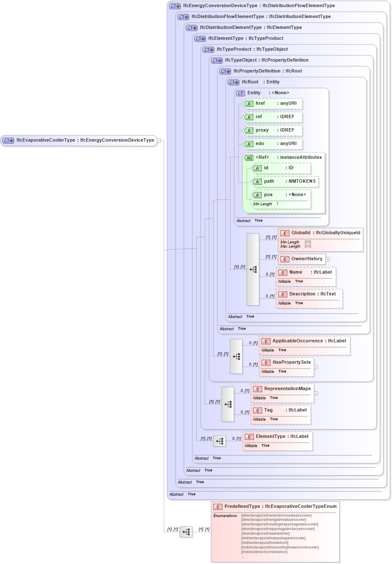Click the A icon beside the href attribute
This screenshot has width=392, height=564.
click(x=249, y=103)
